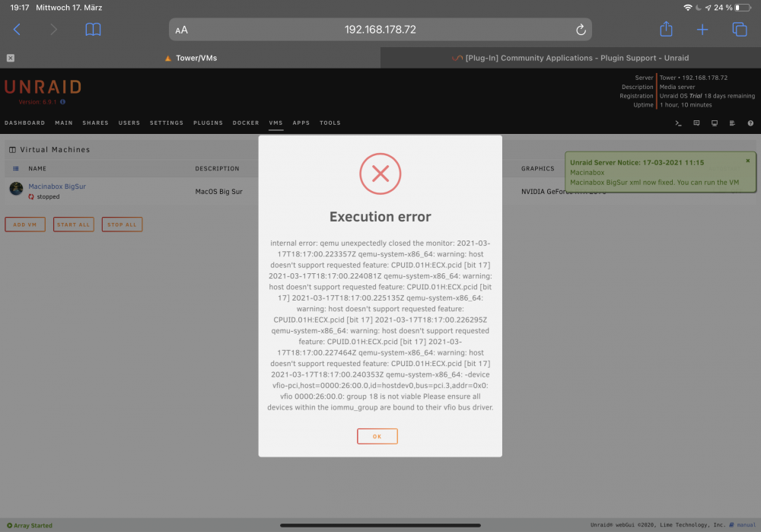
Task: Open the Tools menu
Action: (x=330, y=123)
